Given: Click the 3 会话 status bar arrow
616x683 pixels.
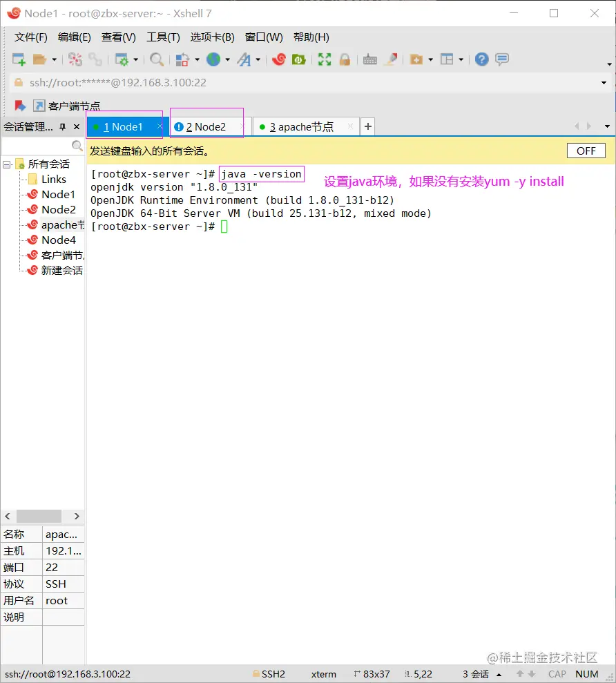Looking at the screenshot, I should click(x=499, y=675).
